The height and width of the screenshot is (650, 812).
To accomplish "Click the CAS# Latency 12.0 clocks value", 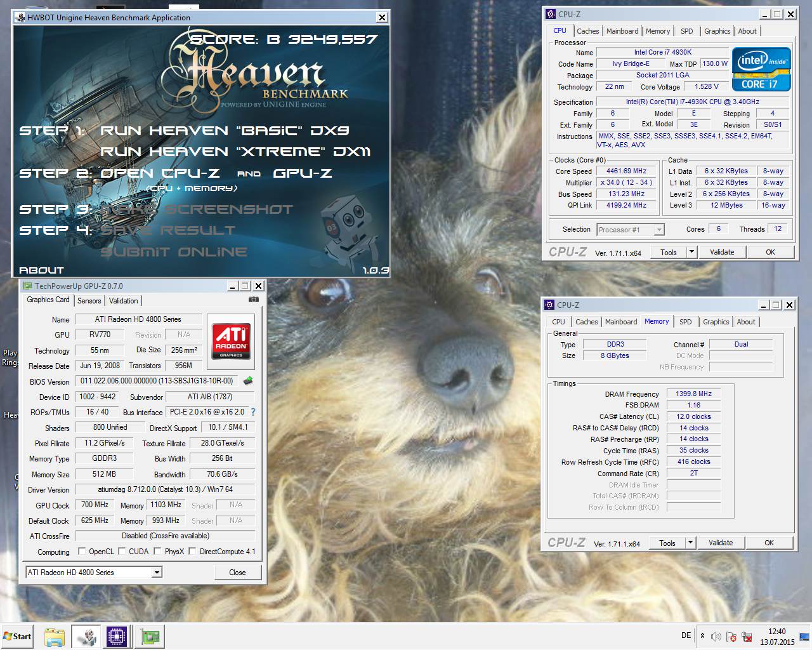I will [x=694, y=417].
